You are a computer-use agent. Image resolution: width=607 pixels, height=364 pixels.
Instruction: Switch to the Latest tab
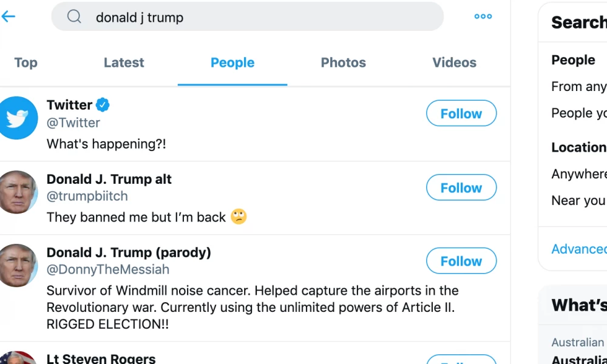click(124, 62)
